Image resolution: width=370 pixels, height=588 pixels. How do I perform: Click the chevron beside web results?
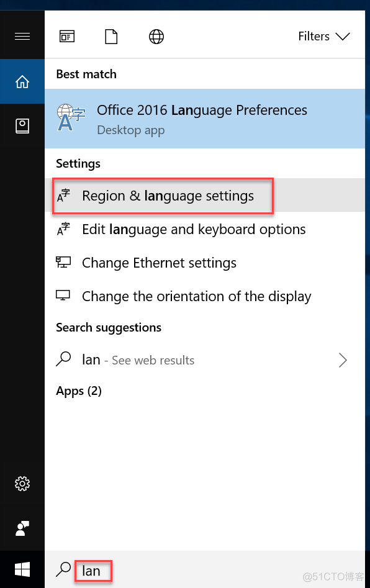(x=343, y=360)
